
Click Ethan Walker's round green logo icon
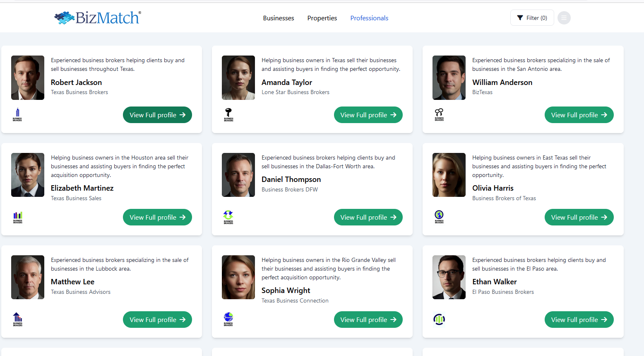click(439, 319)
